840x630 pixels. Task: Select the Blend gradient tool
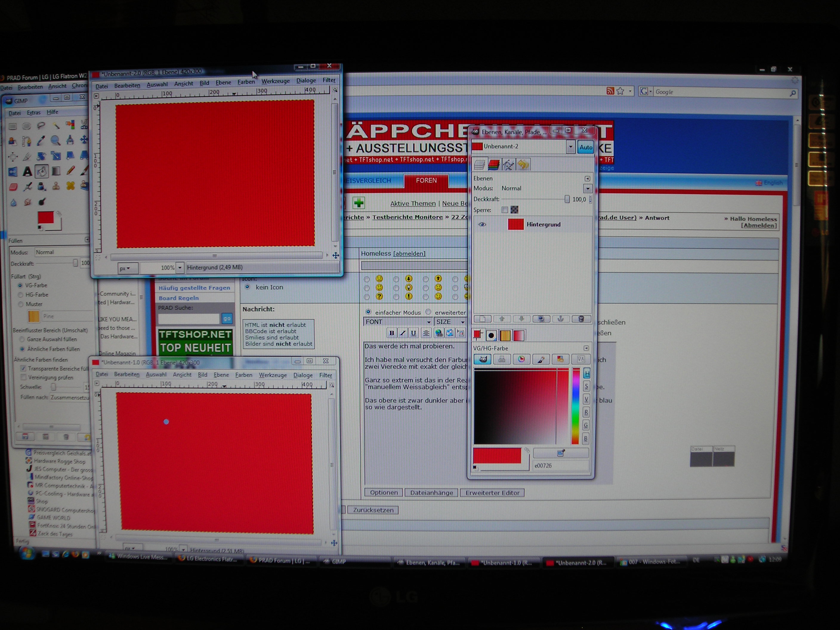click(56, 172)
